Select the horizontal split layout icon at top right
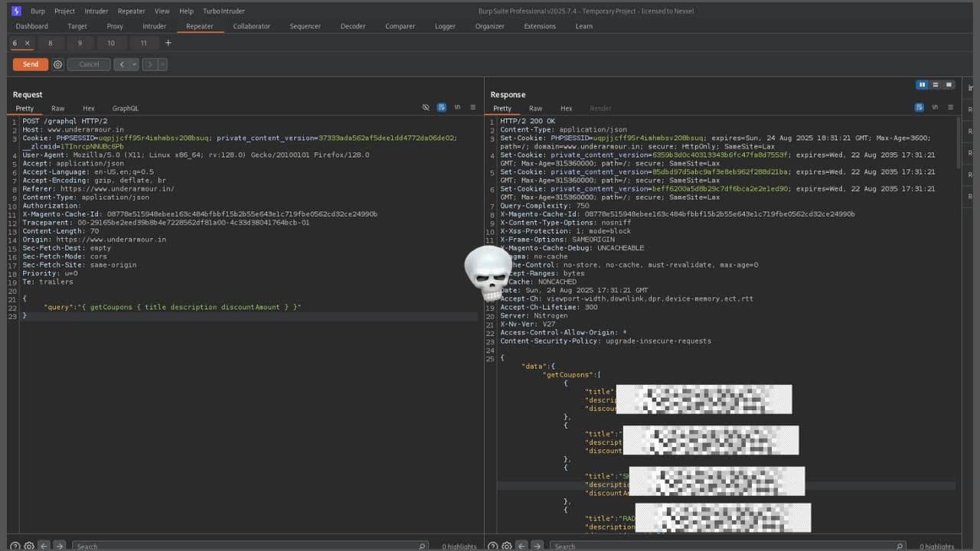Screen dimensions: 980x551 coord(936,84)
